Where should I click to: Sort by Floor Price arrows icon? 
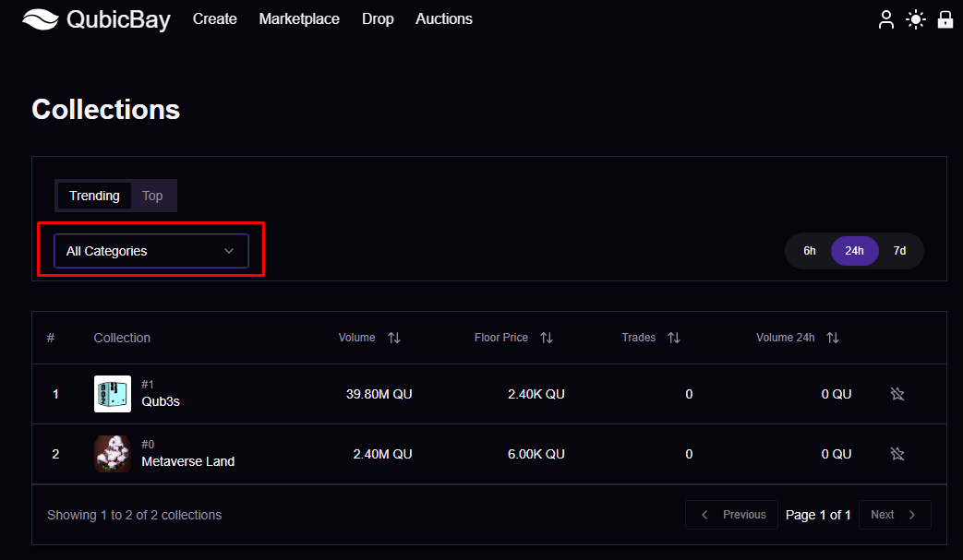[547, 338]
